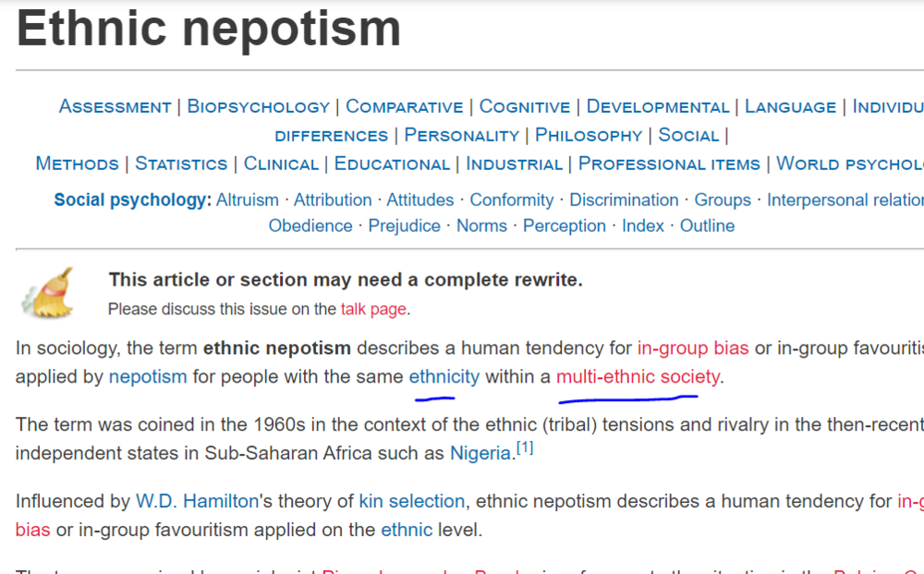Click the Social psychology heading link

click(132, 201)
